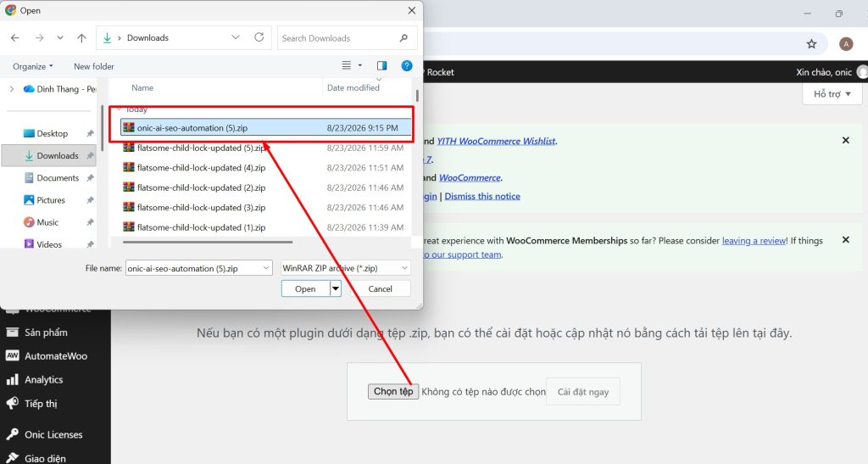
Task: Select flatsome-child-lock-updated (1).zip
Action: click(x=265, y=227)
